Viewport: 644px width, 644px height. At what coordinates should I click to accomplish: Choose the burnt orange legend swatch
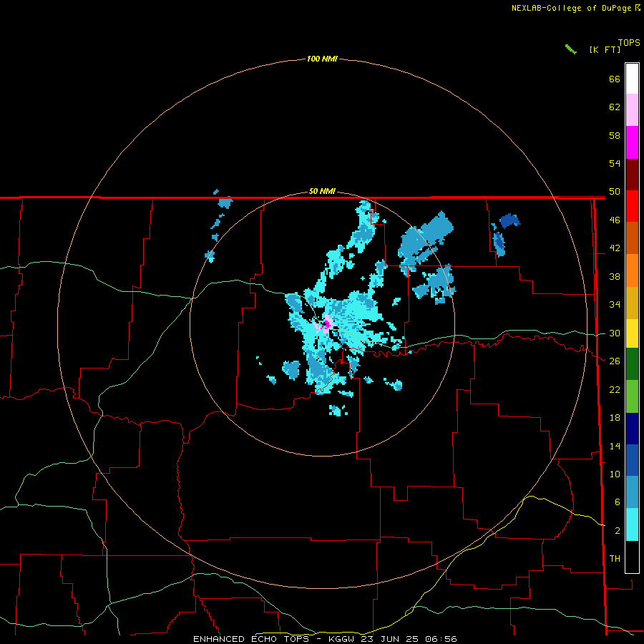pyautogui.click(x=632, y=238)
